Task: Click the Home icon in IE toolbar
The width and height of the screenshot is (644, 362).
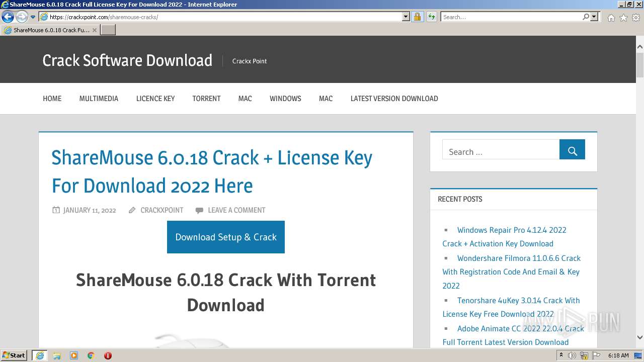Action: tap(611, 18)
